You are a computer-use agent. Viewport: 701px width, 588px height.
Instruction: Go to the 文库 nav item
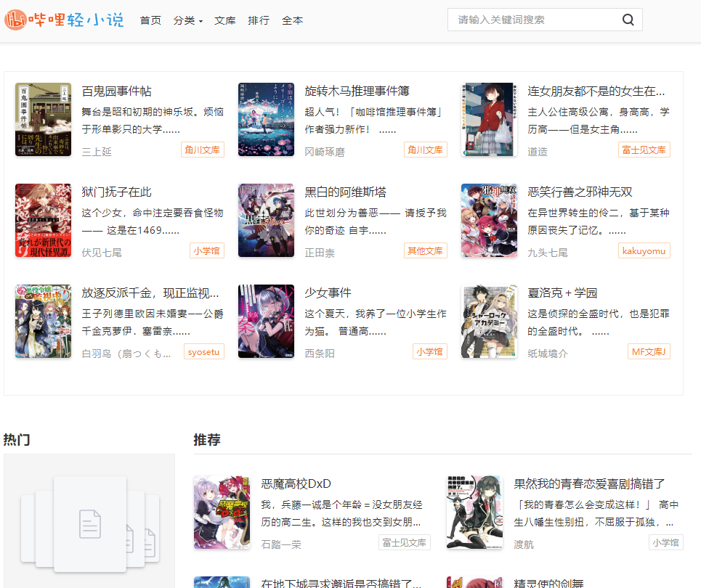tap(225, 20)
